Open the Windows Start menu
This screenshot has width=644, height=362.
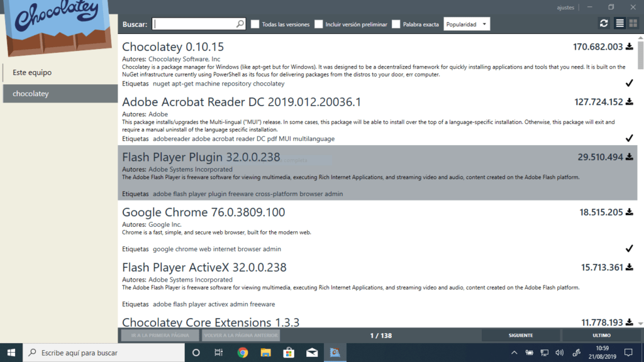tap(11, 353)
